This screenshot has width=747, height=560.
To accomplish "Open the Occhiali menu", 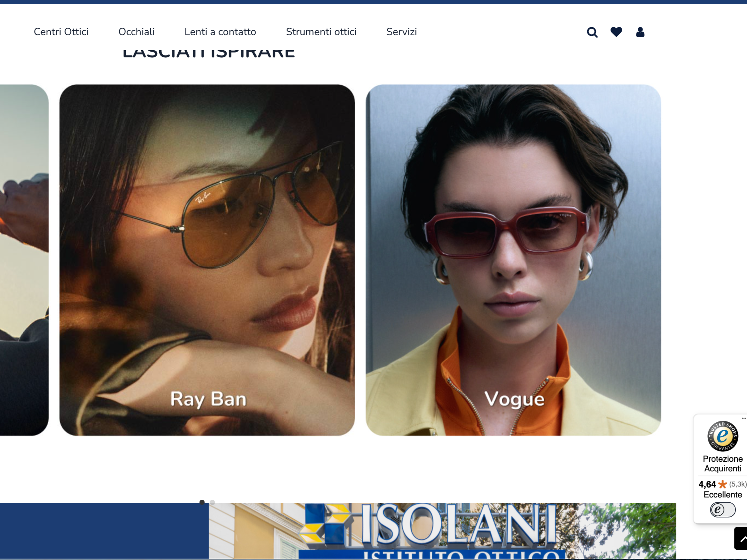I will coord(136,32).
